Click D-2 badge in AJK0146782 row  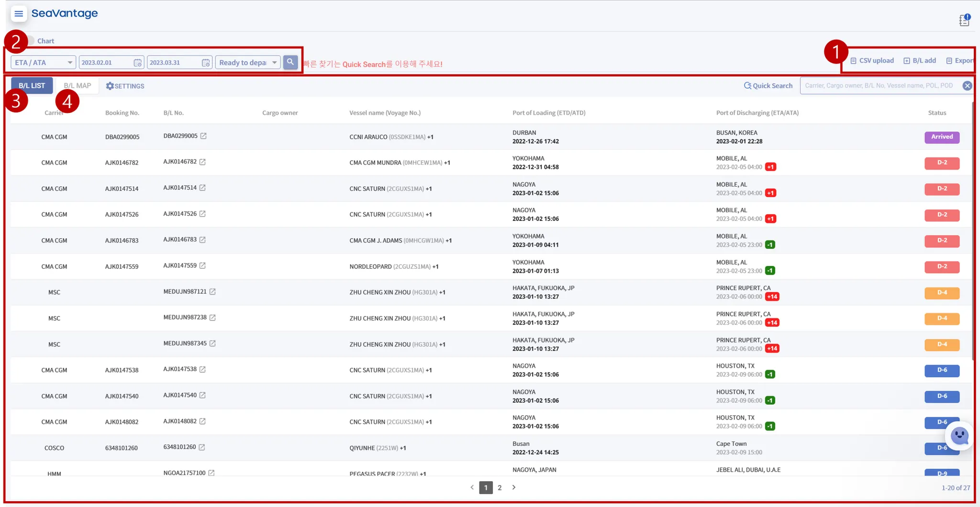942,163
